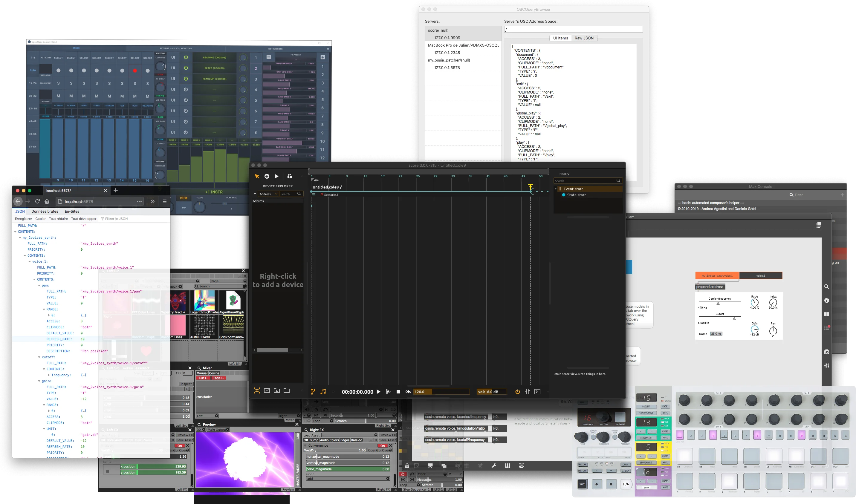Switch to the En-têtes tab

coord(72,211)
